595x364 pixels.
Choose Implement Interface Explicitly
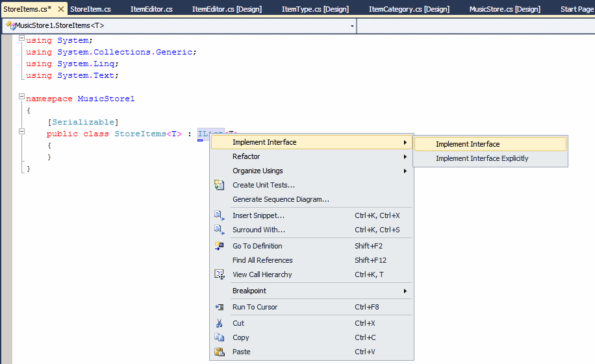coord(490,158)
